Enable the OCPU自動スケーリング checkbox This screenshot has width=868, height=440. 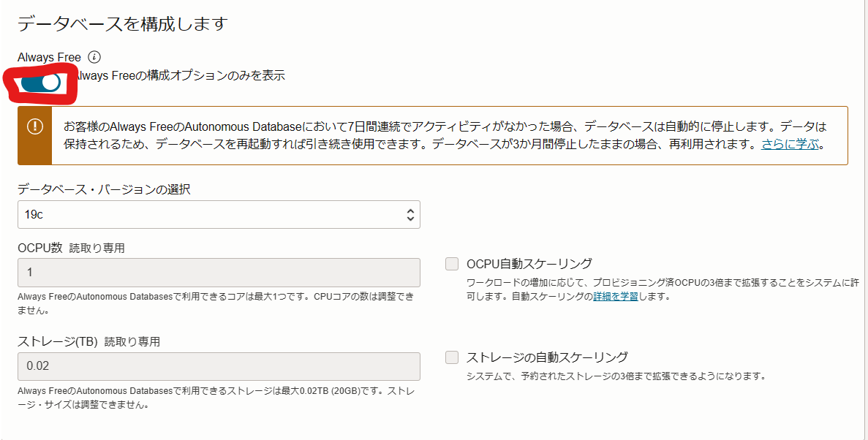click(452, 264)
